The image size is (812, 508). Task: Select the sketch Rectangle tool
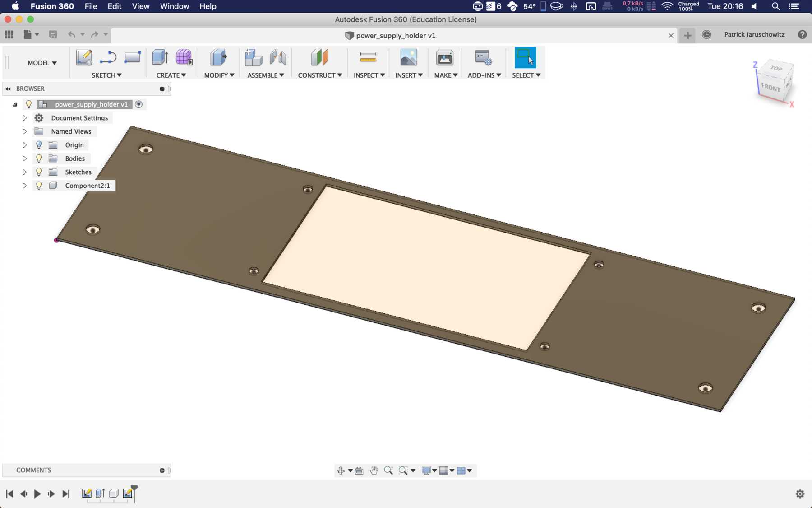tap(132, 58)
